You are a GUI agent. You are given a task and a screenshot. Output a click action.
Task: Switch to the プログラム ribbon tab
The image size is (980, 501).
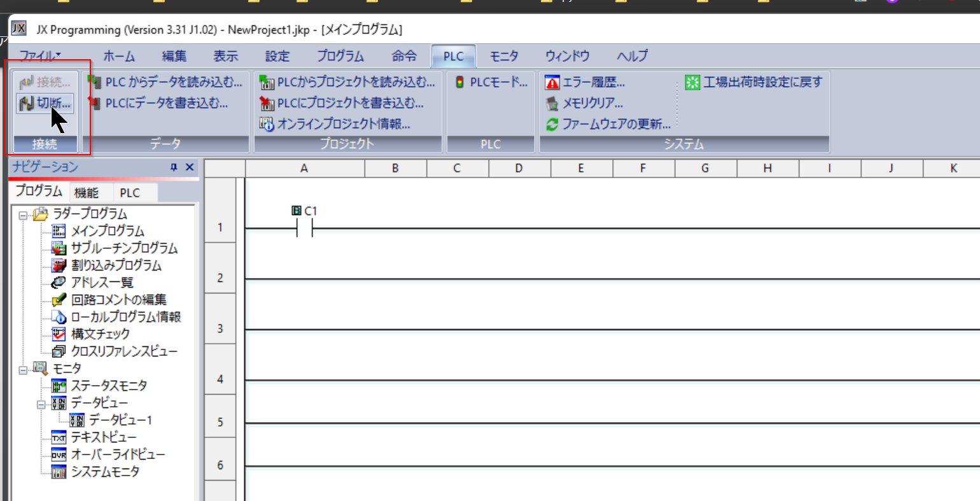pos(340,56)
